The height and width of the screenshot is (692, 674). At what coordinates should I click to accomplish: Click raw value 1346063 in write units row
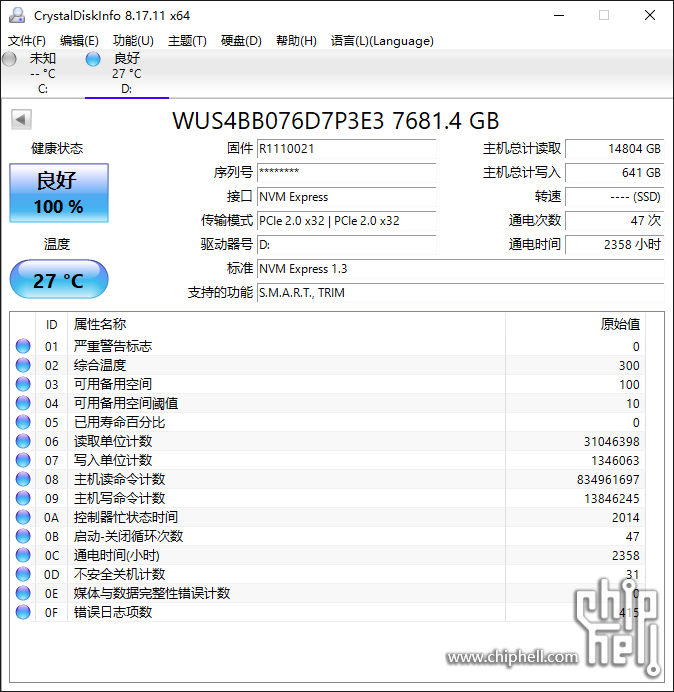click(615, 460)
